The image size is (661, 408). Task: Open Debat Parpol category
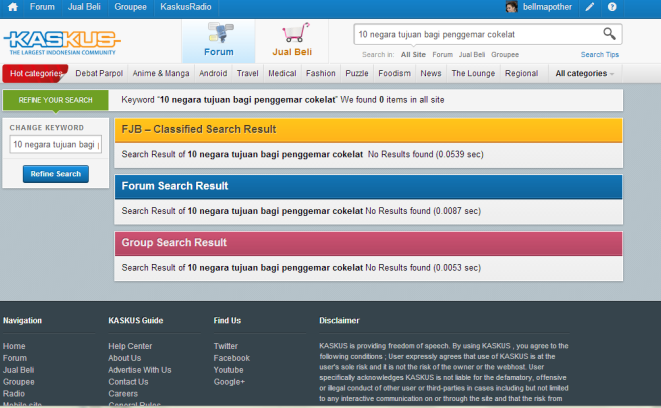99,73
